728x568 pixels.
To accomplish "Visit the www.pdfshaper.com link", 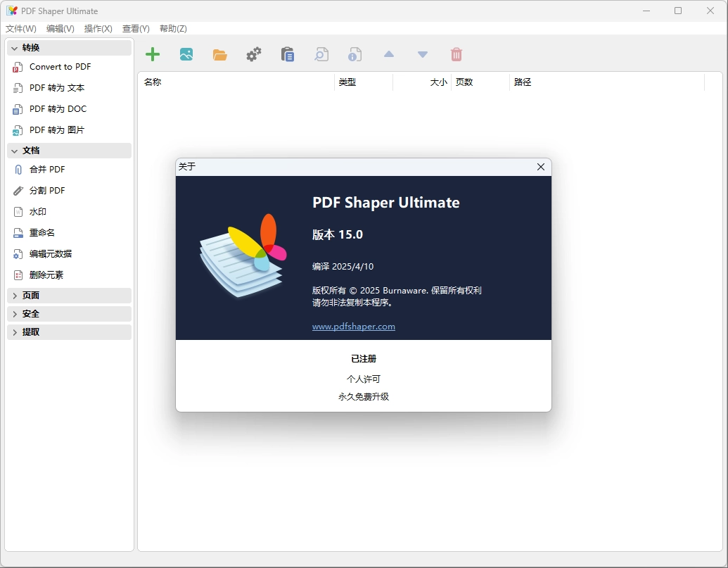I will [x=353, y=326].
